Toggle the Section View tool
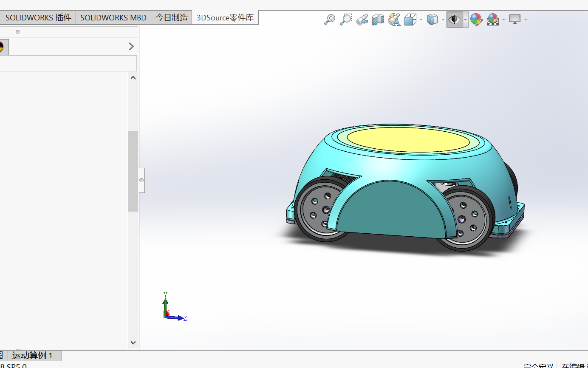The width and height of the screenshot is (588, 368). tap(378, 20)
